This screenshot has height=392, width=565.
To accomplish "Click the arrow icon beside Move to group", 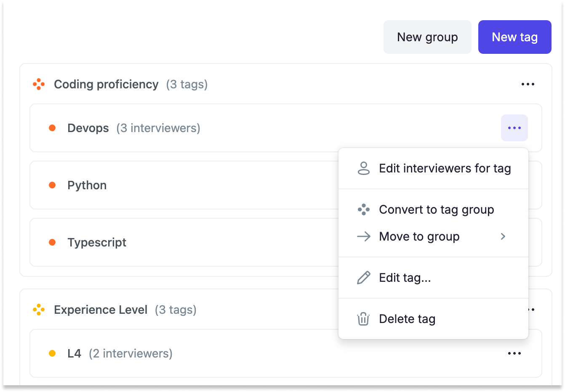I will [x=364, y=236].
